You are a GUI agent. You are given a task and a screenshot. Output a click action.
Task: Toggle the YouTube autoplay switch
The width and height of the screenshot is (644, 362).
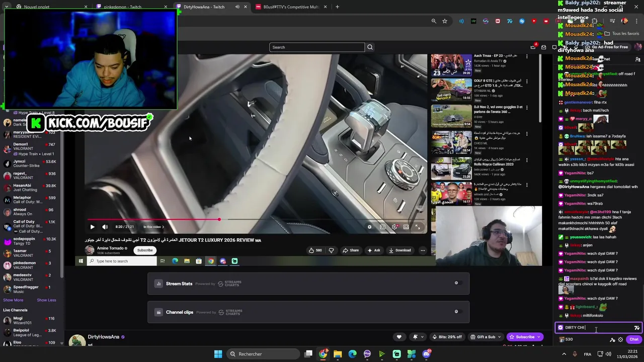370,227
